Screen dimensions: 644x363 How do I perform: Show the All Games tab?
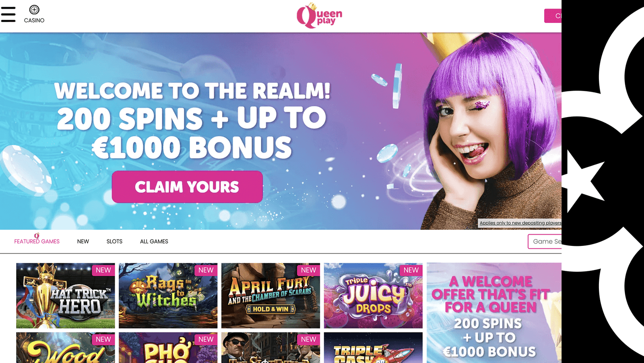click(x=154, y=241)
